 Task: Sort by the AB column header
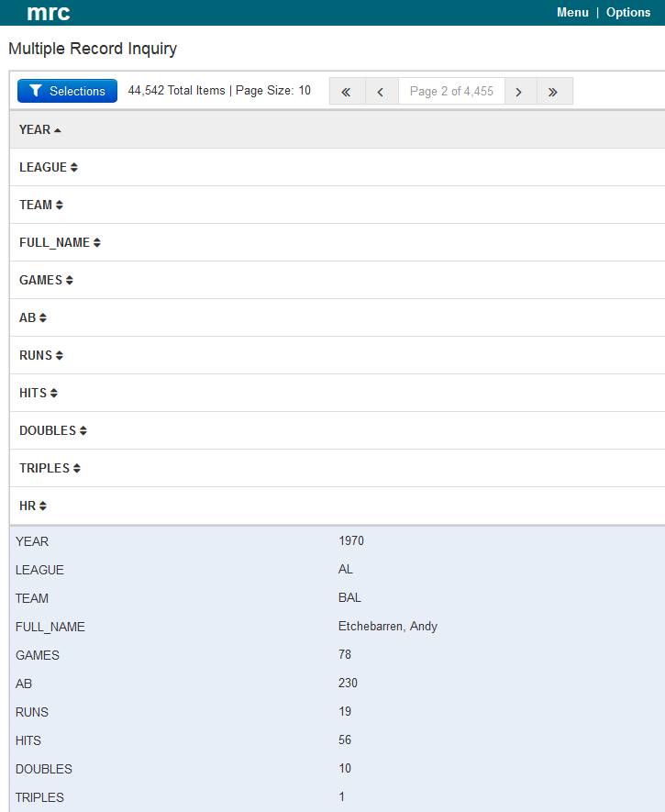click(33, 318)
